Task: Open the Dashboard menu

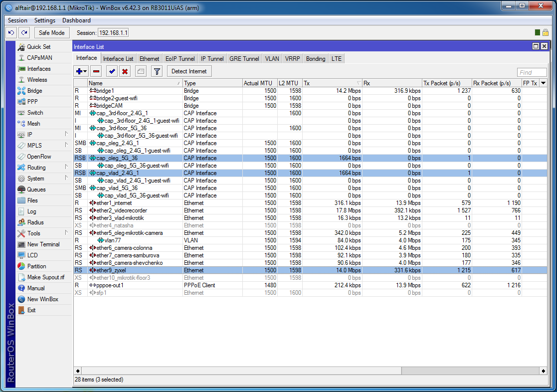Action: pyautogui.click(x=76, y=20)
